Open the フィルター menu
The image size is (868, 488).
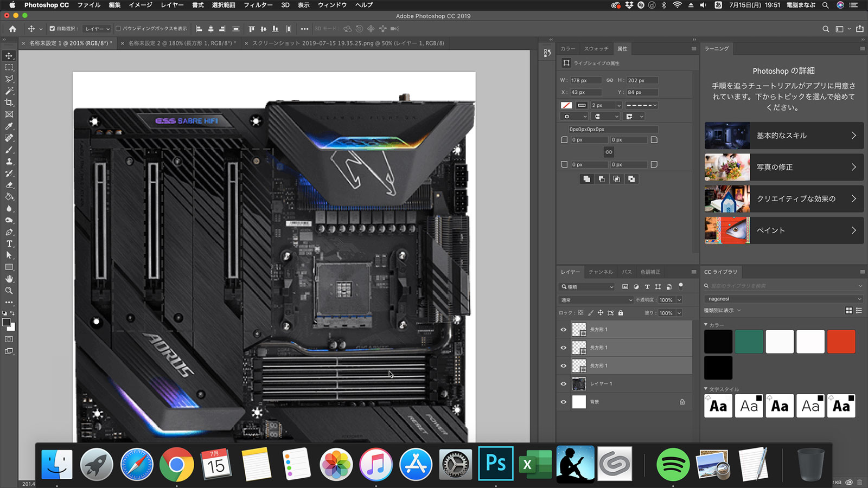pyautogui.click(x=258, y=5)
